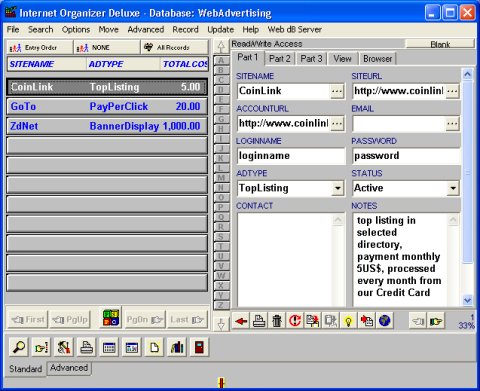Click the copy record icon right of the red refresh icon
This screenshot has width=480, height=391.
313,321
